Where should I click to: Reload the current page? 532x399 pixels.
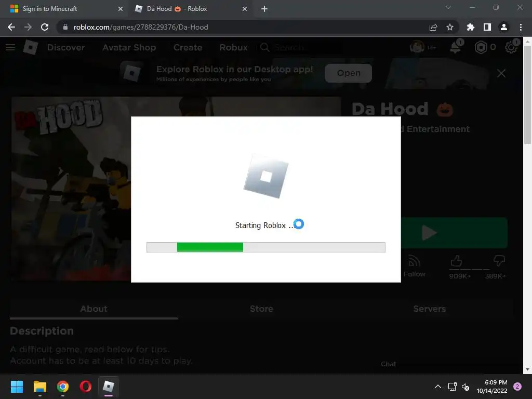pyautogui.click(x=45, y=27)
